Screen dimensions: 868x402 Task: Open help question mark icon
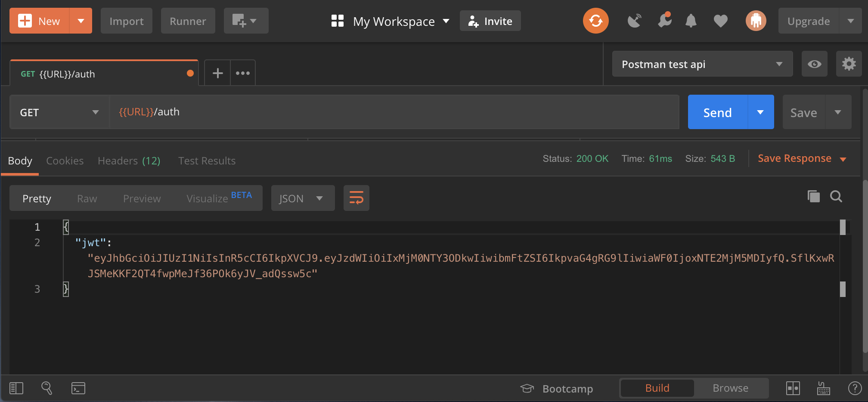tap(855, 388)
